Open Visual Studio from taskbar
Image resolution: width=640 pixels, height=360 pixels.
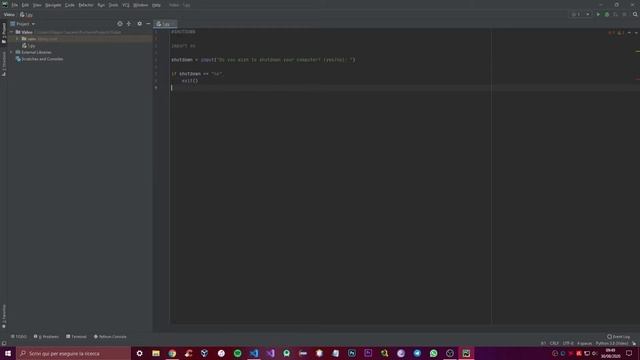point(270,353)
